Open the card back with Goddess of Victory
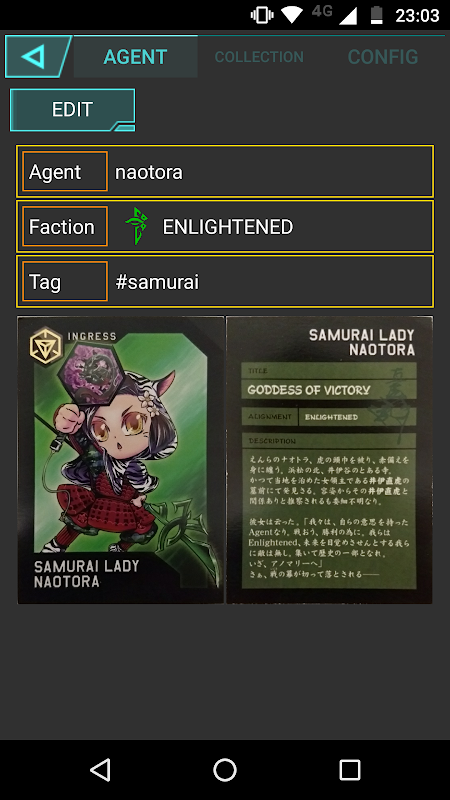 pos(330,460)
